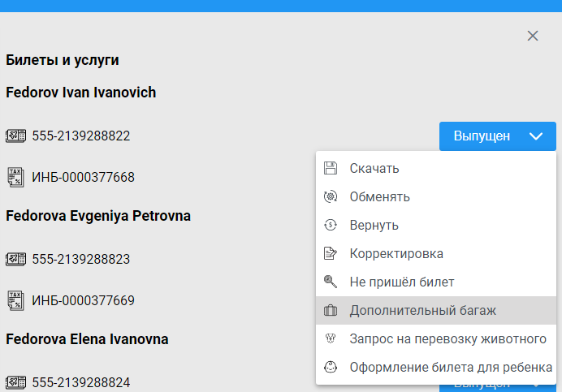
Task: Click tax receipt icon beside ИНБ-0000377668
Action: click(16, 177)
